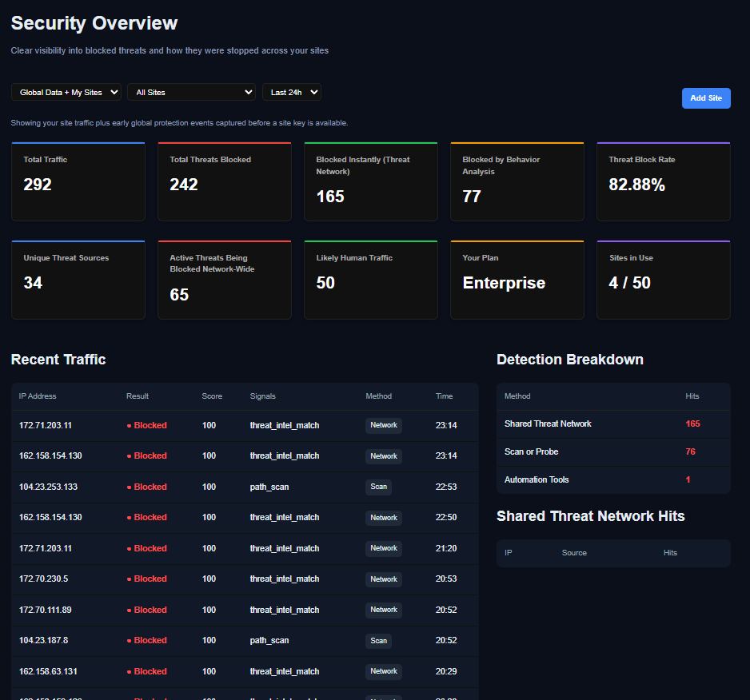This screenshot has width=750, height=700.
Task: Click the Time column header in Recent Traffic
Action: (x=444, y=396)
